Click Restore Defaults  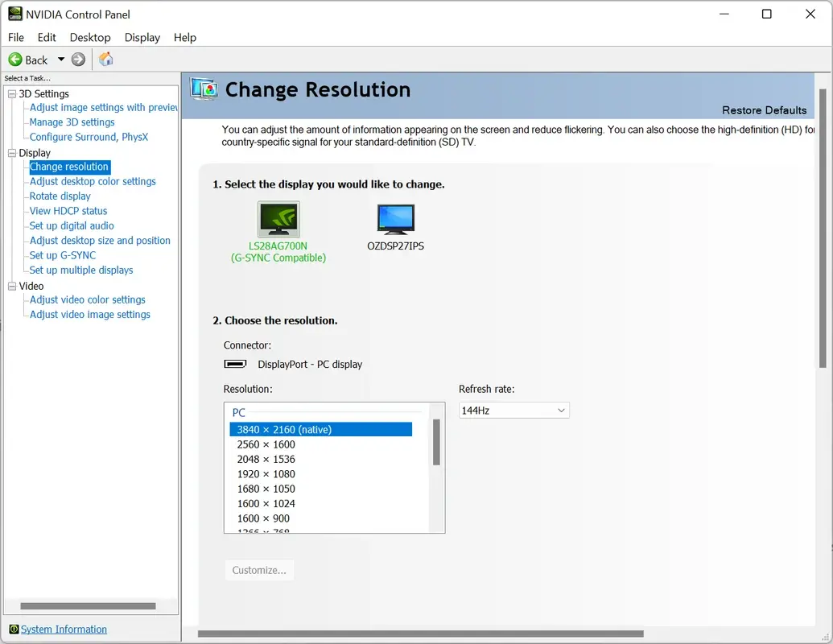764,109
